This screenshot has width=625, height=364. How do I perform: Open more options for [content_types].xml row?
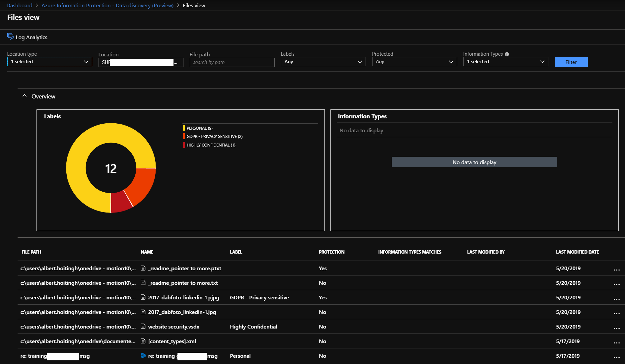click(616, 342)
